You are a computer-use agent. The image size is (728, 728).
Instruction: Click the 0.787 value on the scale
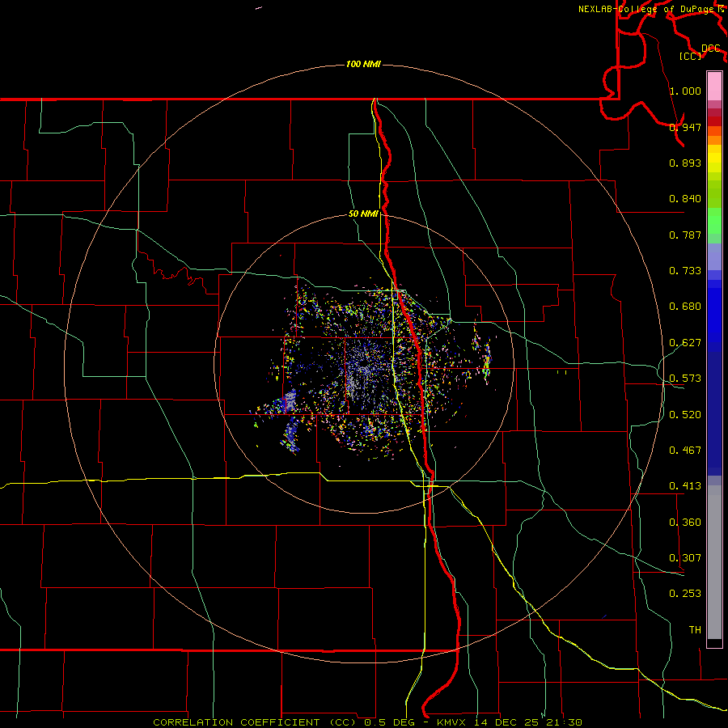[685, 235]
